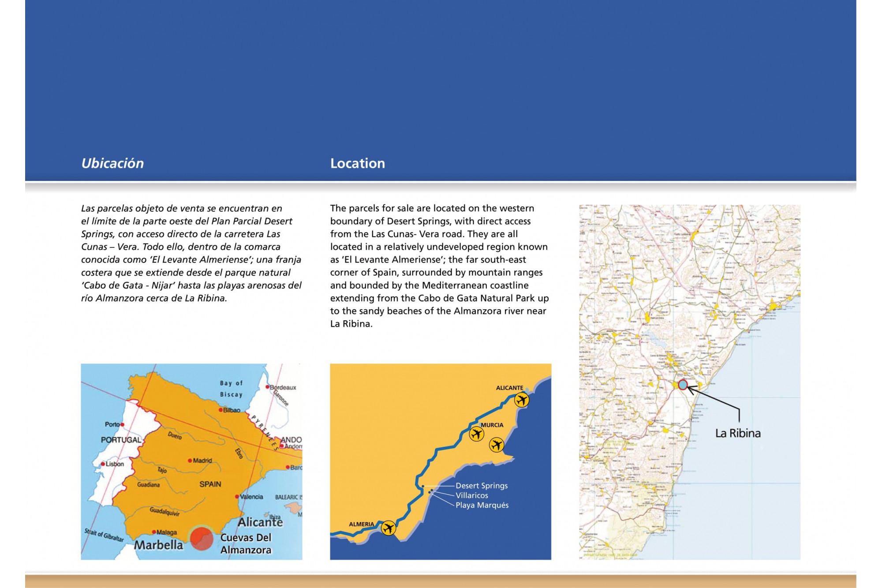Viewport: 882px width, 588px height.
Task: Click 'Valencia' on the Spain map
Action: coord(251,497)
